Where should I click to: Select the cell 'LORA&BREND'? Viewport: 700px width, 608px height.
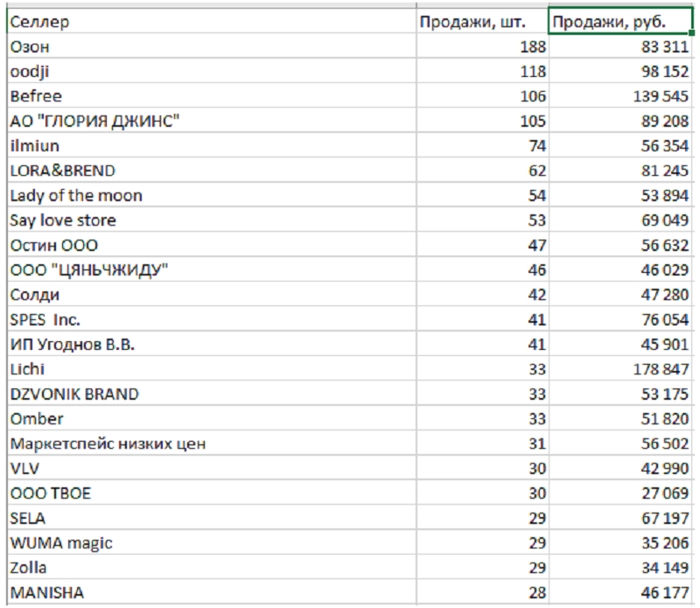coord(212,170)
